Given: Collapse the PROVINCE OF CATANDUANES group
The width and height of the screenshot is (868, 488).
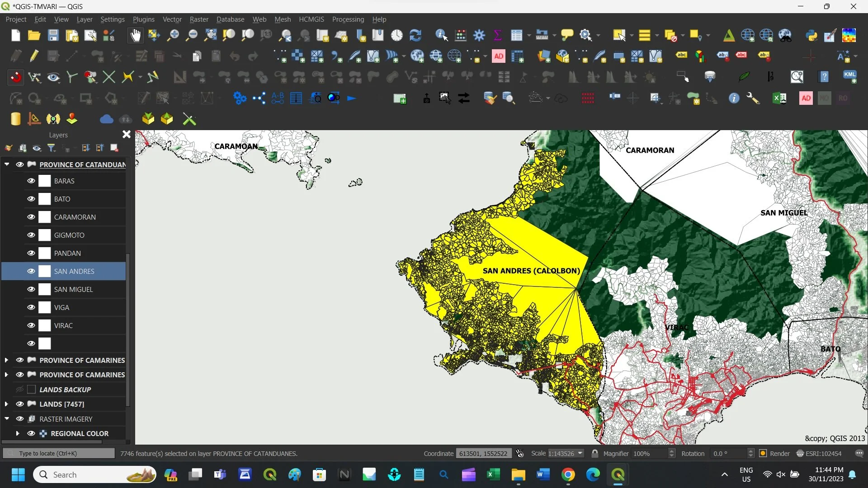Looking at the screenshot, I should pos(7,164).
